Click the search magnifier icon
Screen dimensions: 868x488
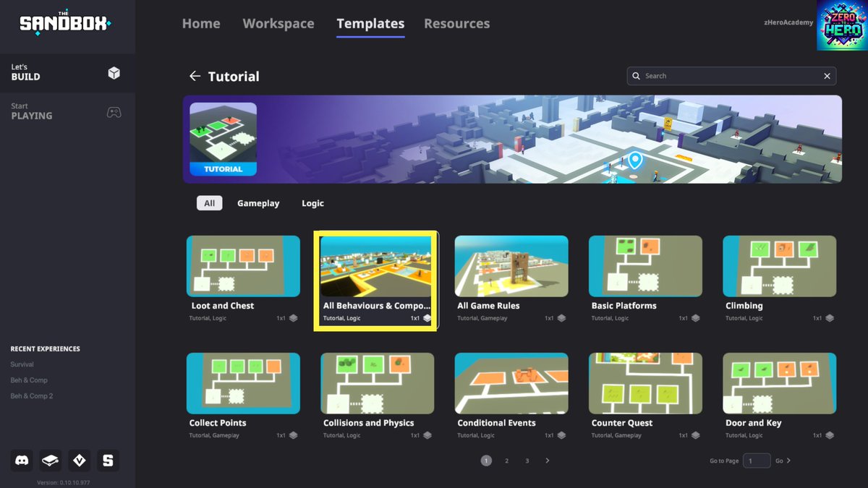click(x=637, y=76)
